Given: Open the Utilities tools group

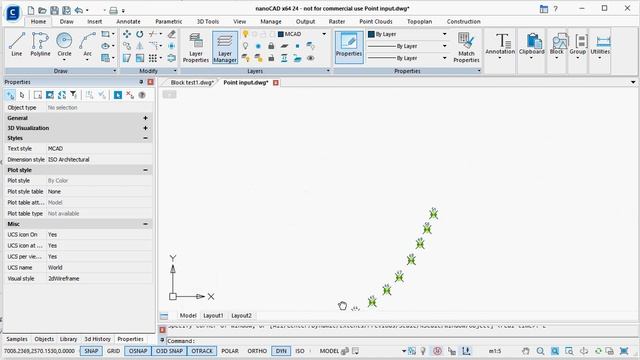Looking at the screenshot, I should click(x=600, y=47).
